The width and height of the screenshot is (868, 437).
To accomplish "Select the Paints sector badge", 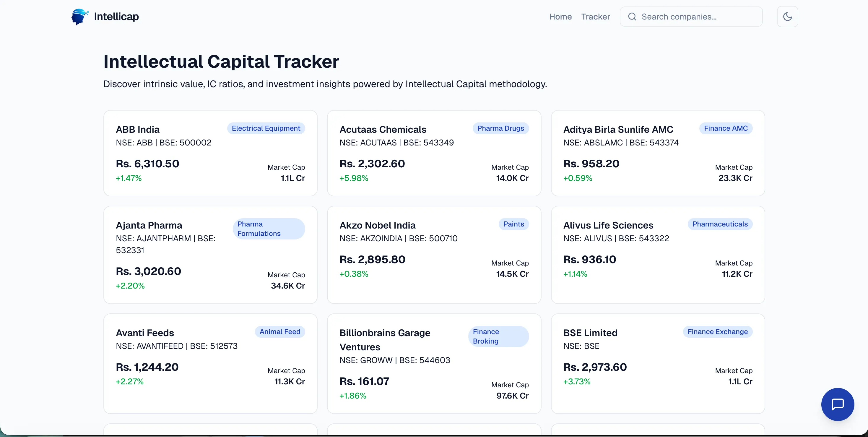I will click(x=513, y=224).
